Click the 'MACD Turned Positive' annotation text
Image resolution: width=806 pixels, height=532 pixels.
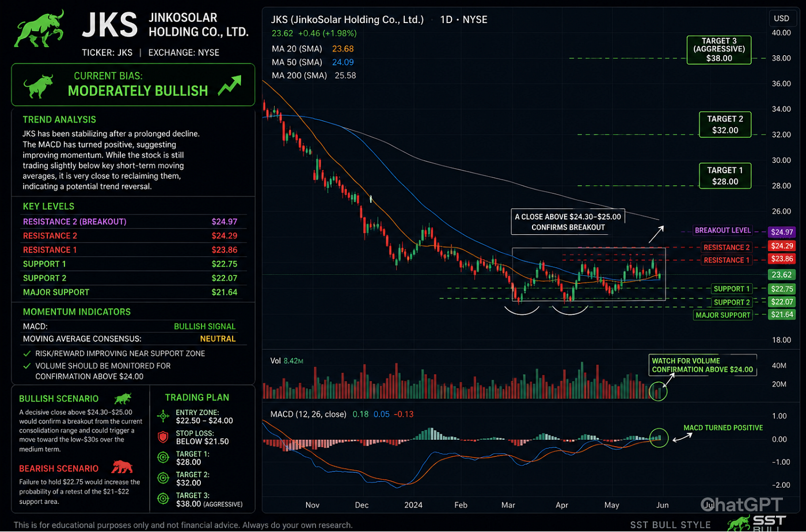[x=723, y=428]
